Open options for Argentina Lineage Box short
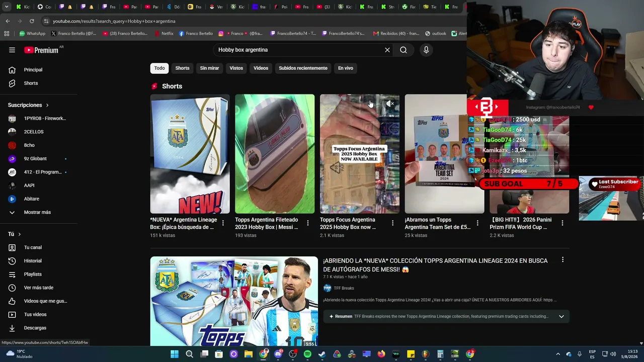 [x=223, y=223]
